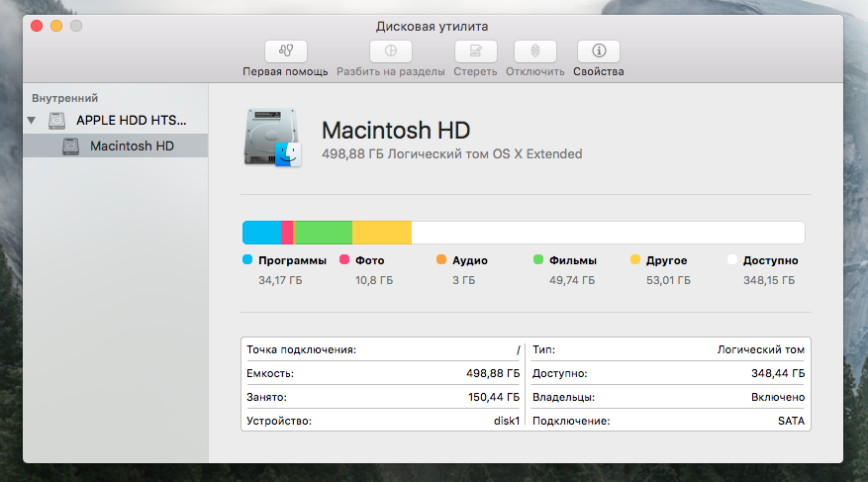Screen dimensions: 868x482
Task: Click the Стереть (Erase) toolbar icon
Action: coord(475,51)
